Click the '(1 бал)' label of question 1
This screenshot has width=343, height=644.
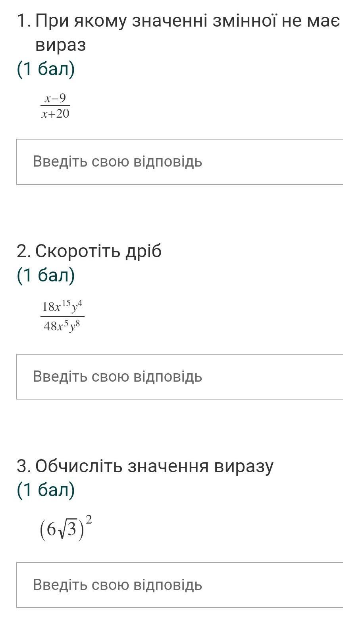pos(46,69)
